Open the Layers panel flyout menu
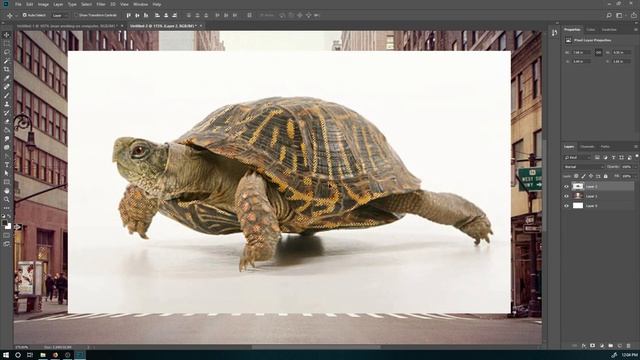Viewport: 640px width, 360px height. [x=636, y=147]
